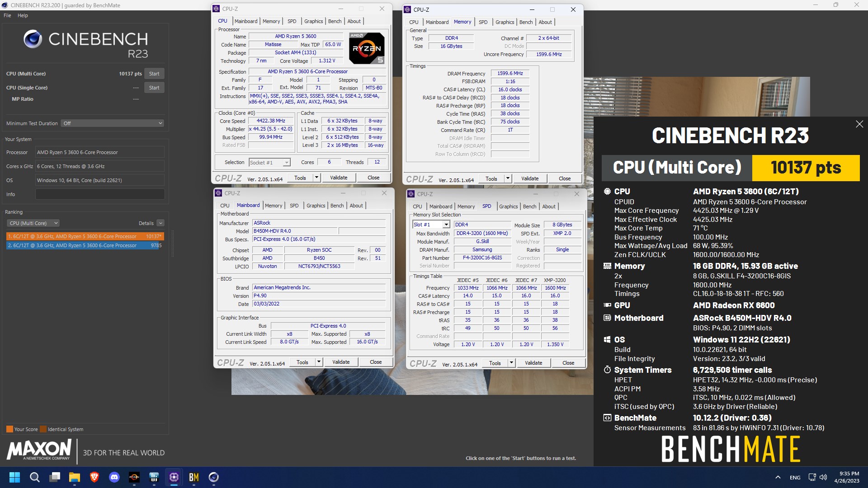This screenshot has height=488, width=868.
Task: Open CPU-Z taskbar icon
Action: click(x=174, y=477)
